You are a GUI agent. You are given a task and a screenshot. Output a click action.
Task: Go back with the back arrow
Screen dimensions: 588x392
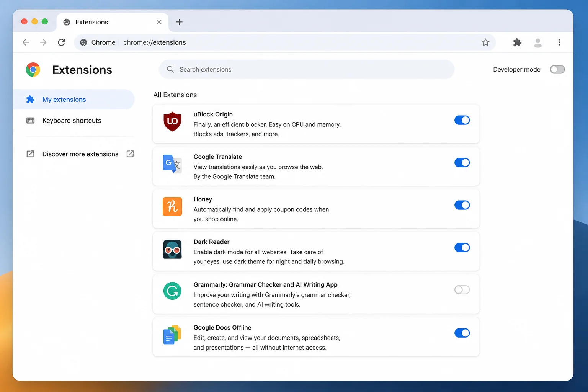pyautogui.click(x=26, y=42)
